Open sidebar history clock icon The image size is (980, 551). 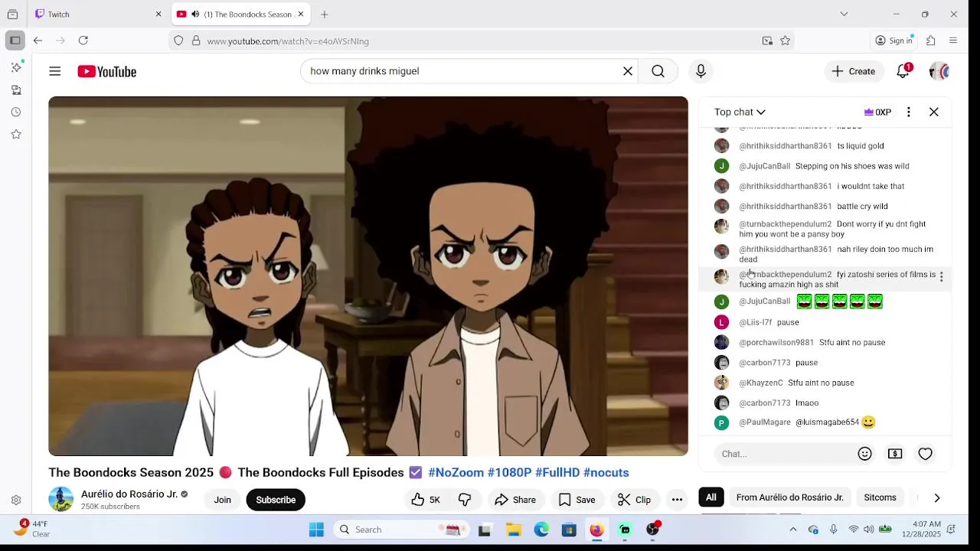click(16, 112)
